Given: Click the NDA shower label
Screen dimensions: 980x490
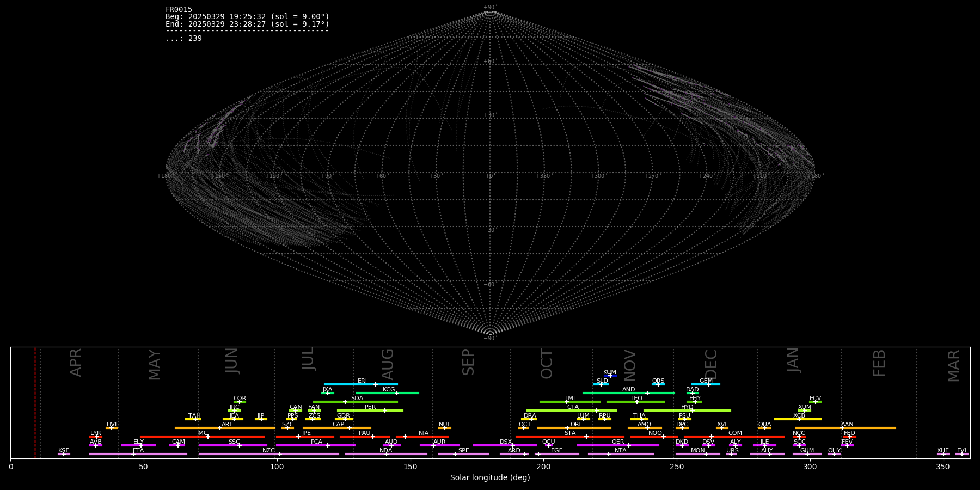Looking at the screenshot, I should pyautogui.click(x=385, y=450).
